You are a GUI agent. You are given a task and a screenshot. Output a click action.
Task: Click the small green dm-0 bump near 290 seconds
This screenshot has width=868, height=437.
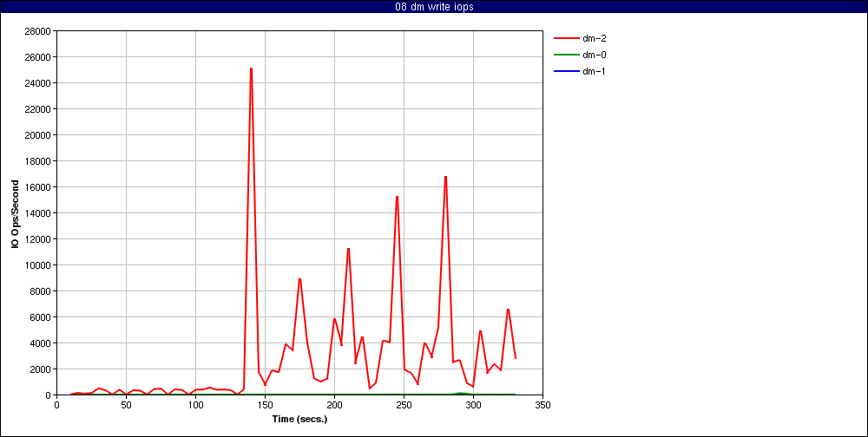pos(460,393)
